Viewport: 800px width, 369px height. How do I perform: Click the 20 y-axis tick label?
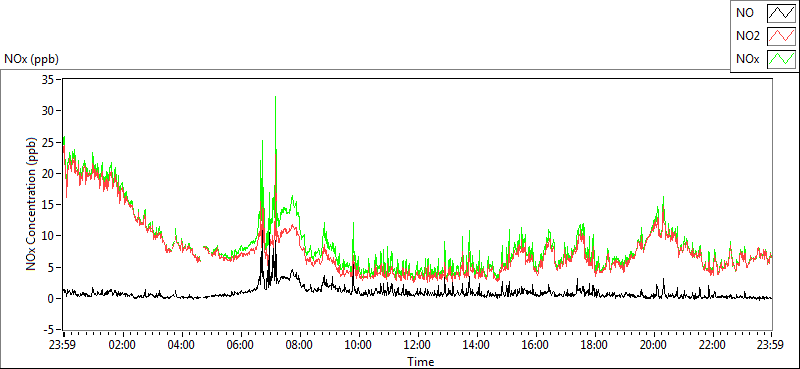tap(49, 174)
